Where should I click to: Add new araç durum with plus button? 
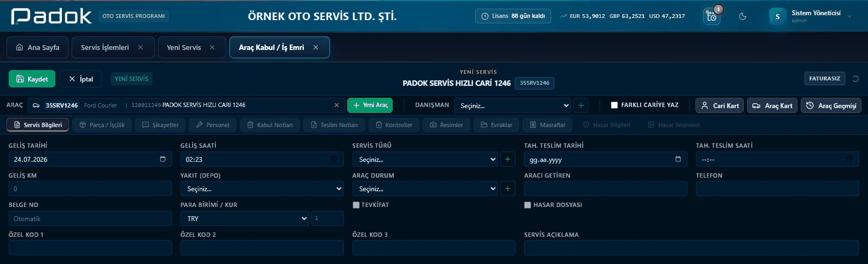(508, 188)
